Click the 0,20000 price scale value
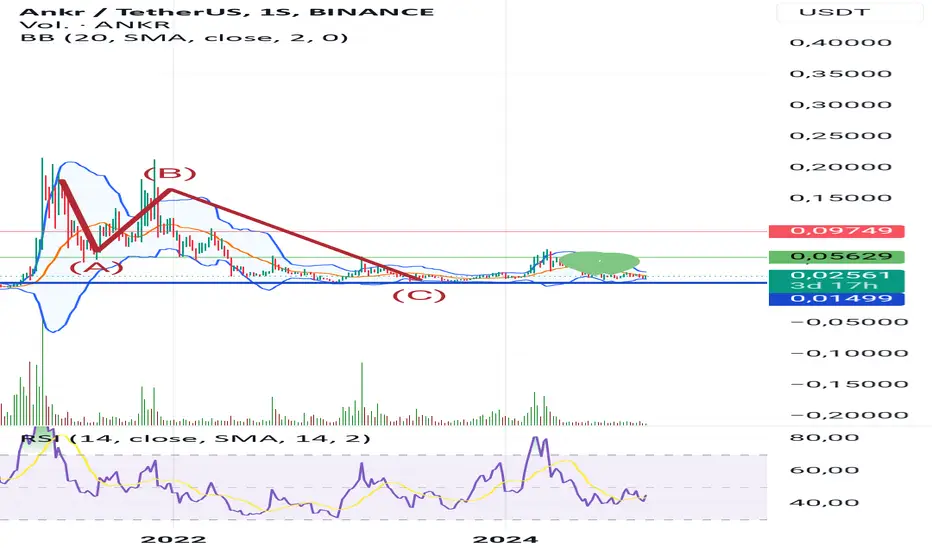 pyautogui.click(x=840, y=166)
